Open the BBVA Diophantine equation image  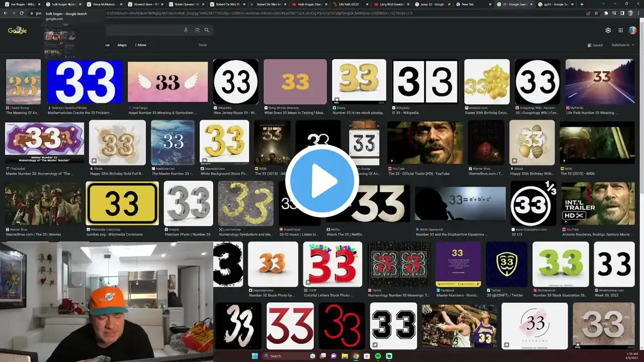click(460, 203)
